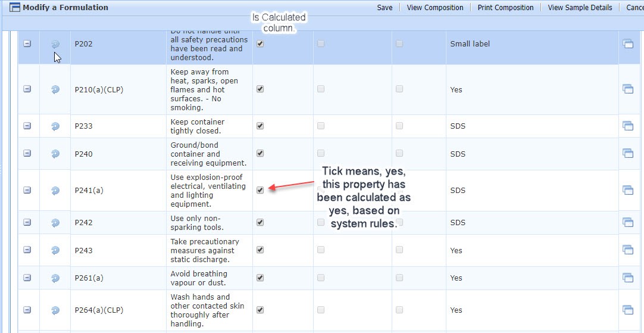The width and height of the screenshot is (644, 333).
Task: Click the refresh icon in the P210(a)(CLP) row
Action: point(55,89)
